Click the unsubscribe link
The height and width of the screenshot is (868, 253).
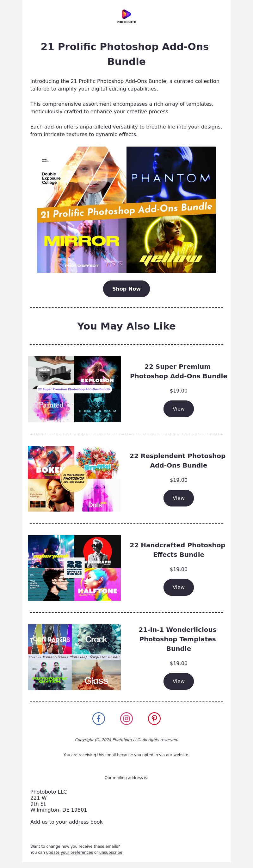(x=111, y=852)
